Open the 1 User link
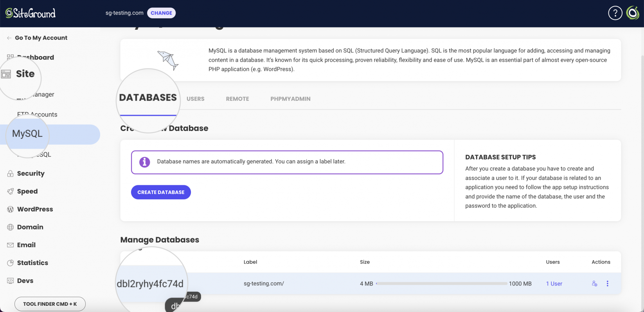The width and height of the screenshot is (644, 312). point(554,284)
